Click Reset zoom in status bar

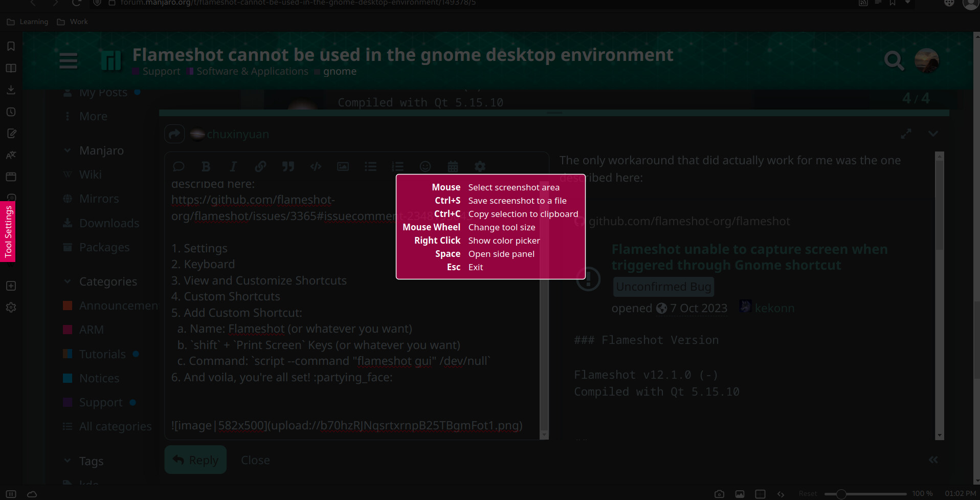(x=808, y=494)
